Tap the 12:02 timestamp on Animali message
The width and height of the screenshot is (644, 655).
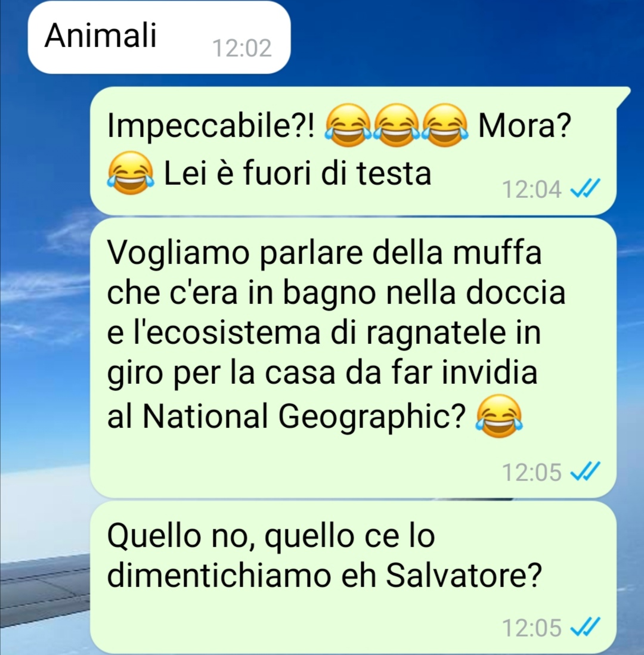coord(242,48)
